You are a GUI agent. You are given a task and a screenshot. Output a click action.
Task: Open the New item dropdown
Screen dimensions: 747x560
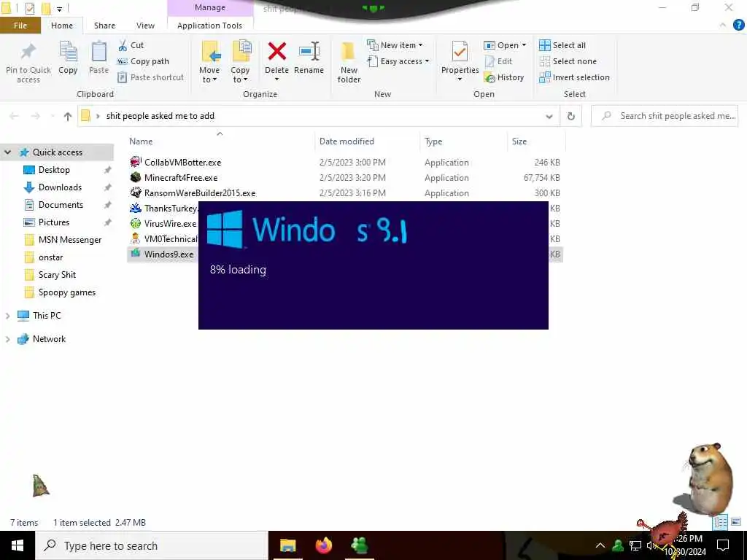tap(395, 45)
